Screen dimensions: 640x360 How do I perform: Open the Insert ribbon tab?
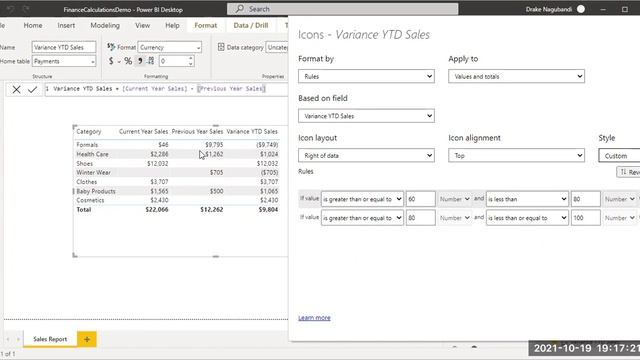(x=66, y=25)
